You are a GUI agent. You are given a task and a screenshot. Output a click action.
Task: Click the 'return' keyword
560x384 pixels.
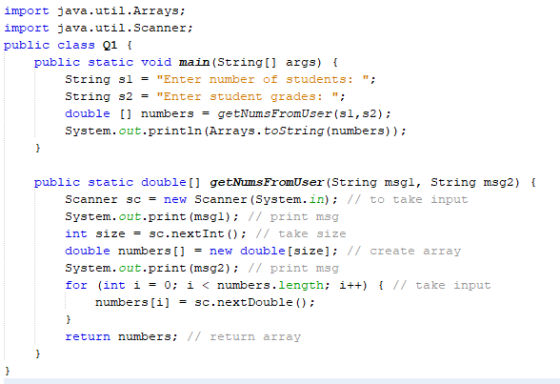point(88,336)
